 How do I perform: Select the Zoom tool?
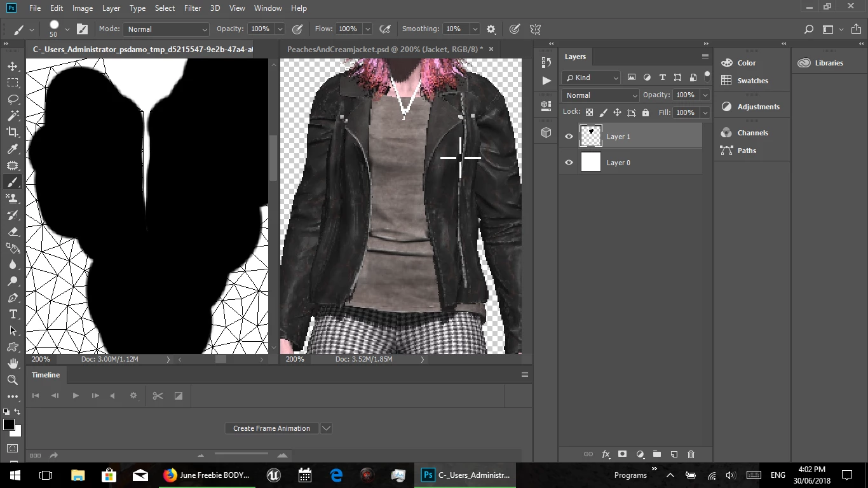[x=13, y=380]
